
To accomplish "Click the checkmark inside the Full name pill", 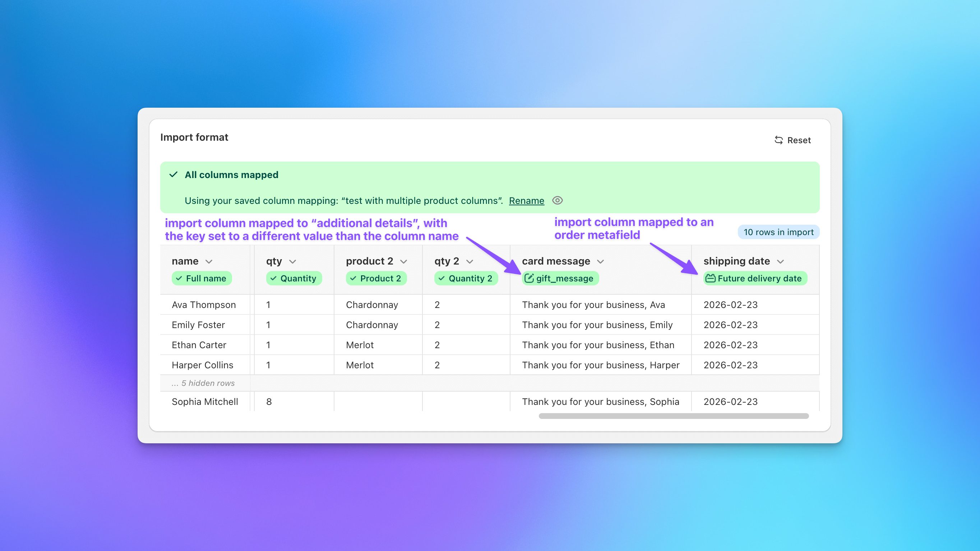I will [x=179, y=278].
